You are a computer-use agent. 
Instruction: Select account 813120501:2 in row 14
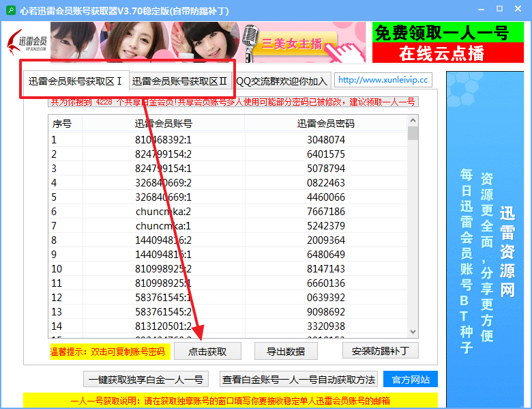(163, 326)
